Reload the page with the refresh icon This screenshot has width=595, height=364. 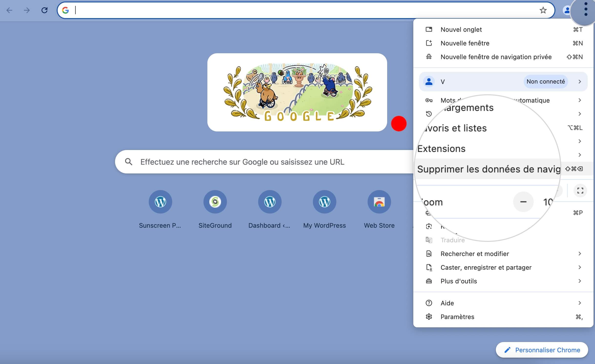[44, 10]
